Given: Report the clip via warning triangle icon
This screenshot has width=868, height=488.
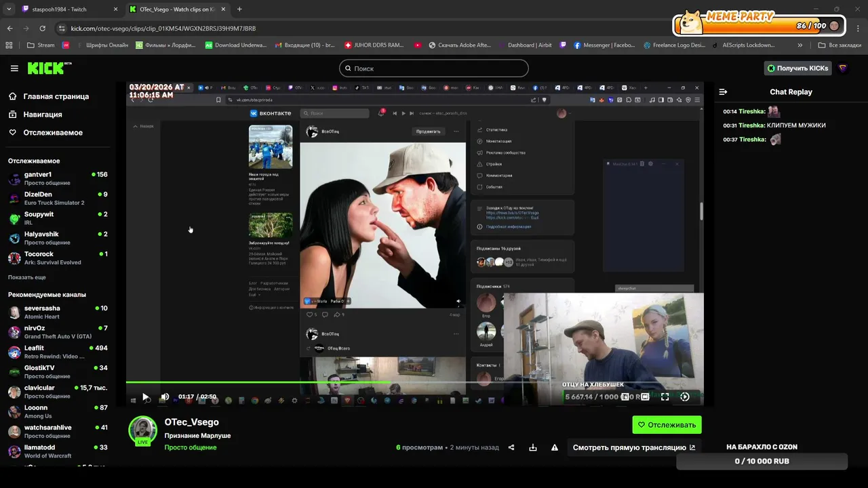Looking at the screenshot, I should [555, 447].
